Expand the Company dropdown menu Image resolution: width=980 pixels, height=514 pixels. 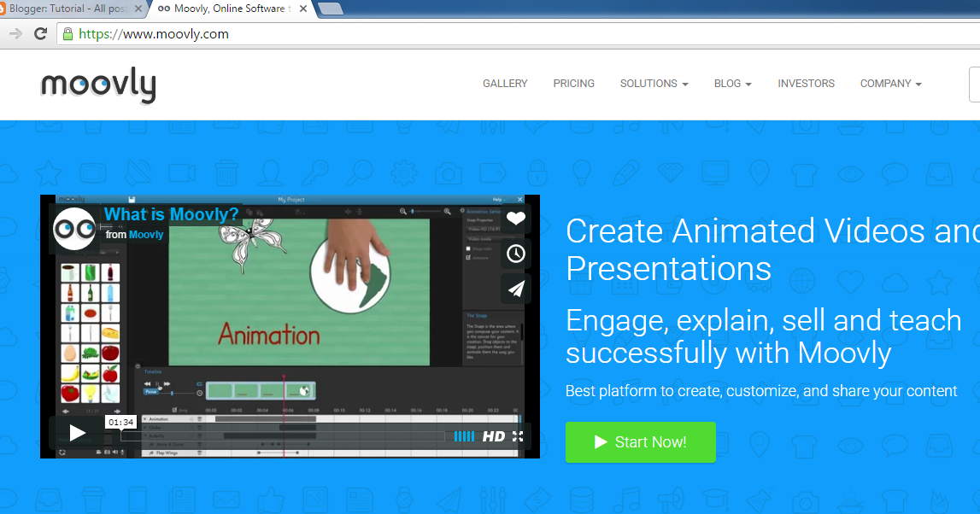(x=890, y=84)
